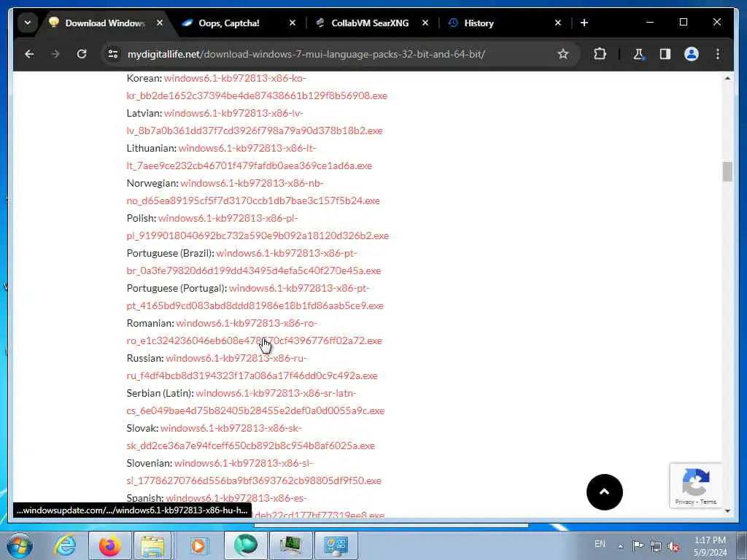The width and height of the screenshot is (747, 560).
Task: Open the Action Center flag icon
Action: click(638, 545)
